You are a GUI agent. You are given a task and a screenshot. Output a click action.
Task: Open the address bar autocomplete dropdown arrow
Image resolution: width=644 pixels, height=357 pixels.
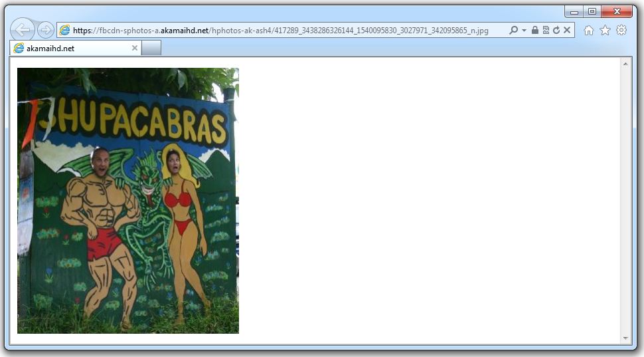[x=524, y=30]
